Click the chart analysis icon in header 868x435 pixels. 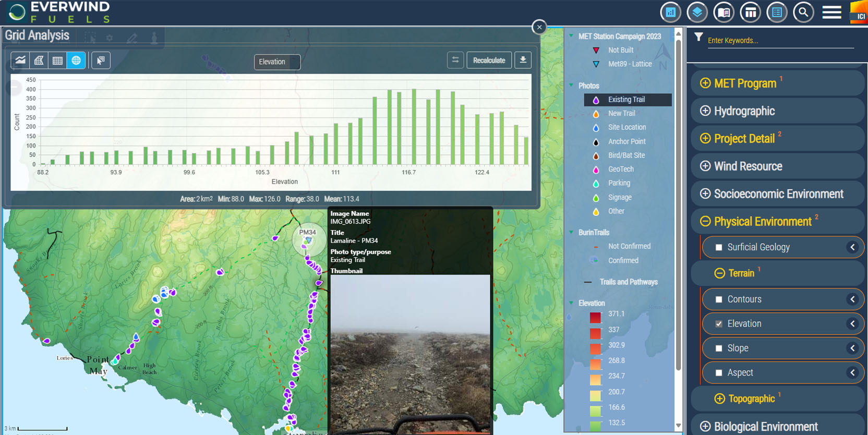670,12
